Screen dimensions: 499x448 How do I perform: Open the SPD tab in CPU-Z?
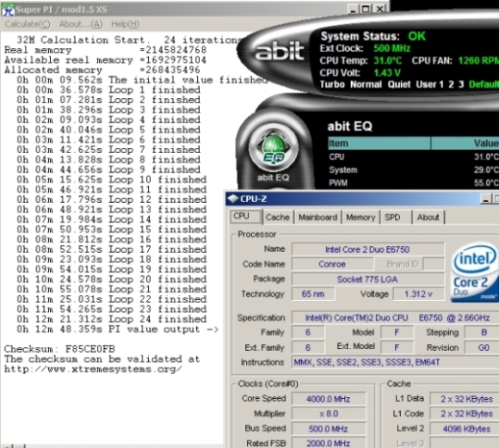point(396,218)
